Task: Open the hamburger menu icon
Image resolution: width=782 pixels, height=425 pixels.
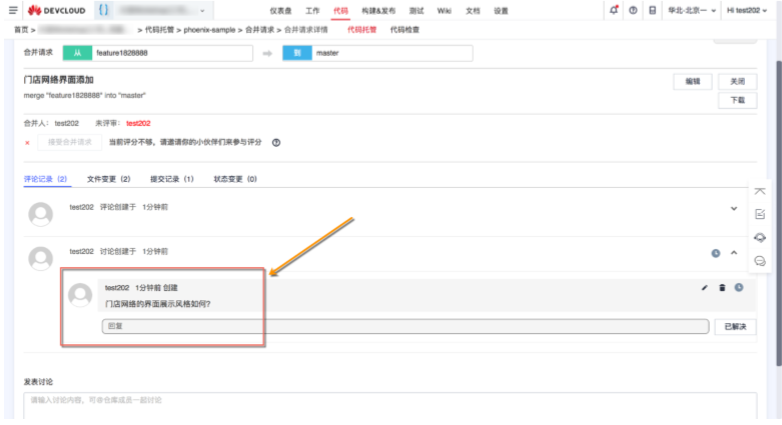Action: coord(13,10)
